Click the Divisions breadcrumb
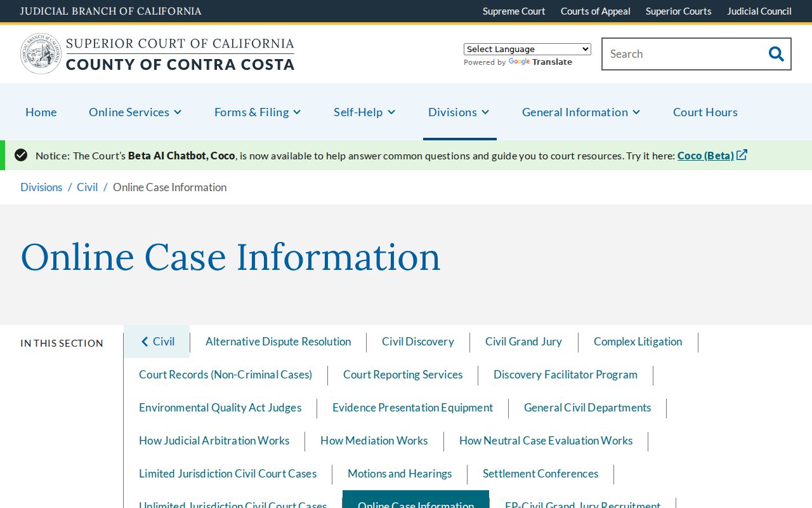 (x=41, y=187)
